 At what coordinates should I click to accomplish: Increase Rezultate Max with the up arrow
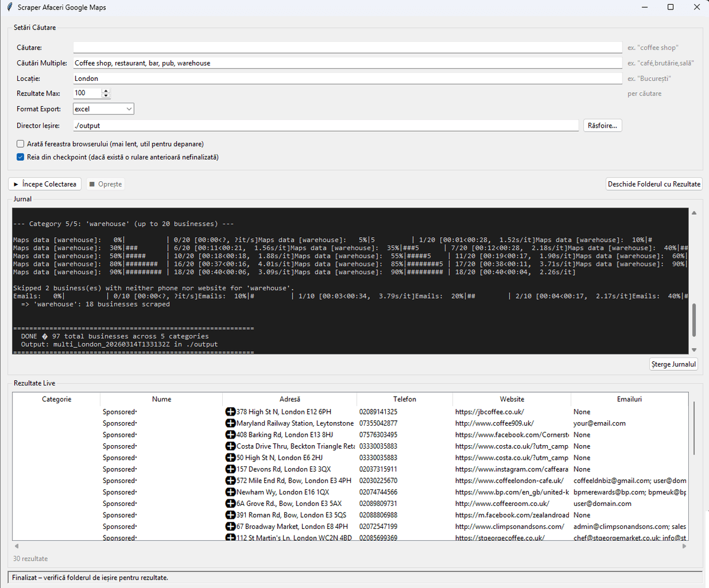click(x=106, y=91)
